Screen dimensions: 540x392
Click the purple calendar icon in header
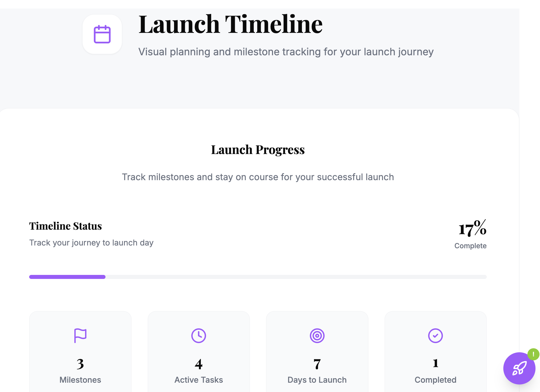102,34
